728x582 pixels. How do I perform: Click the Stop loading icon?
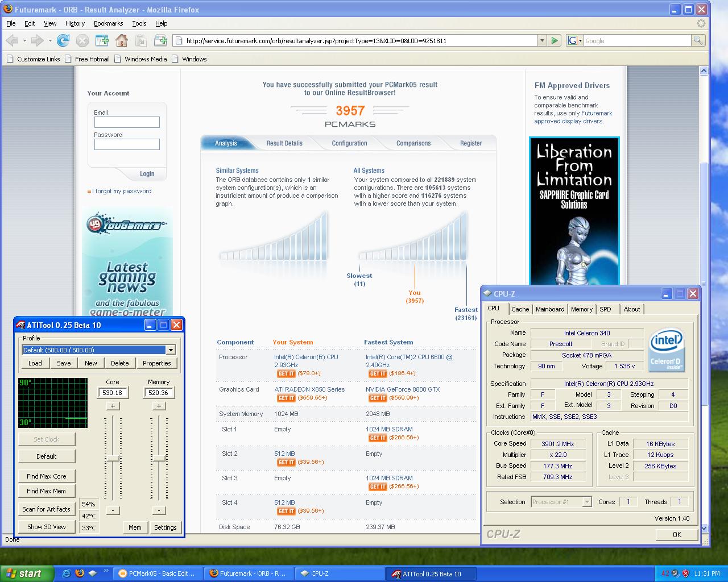coord(82,40)
